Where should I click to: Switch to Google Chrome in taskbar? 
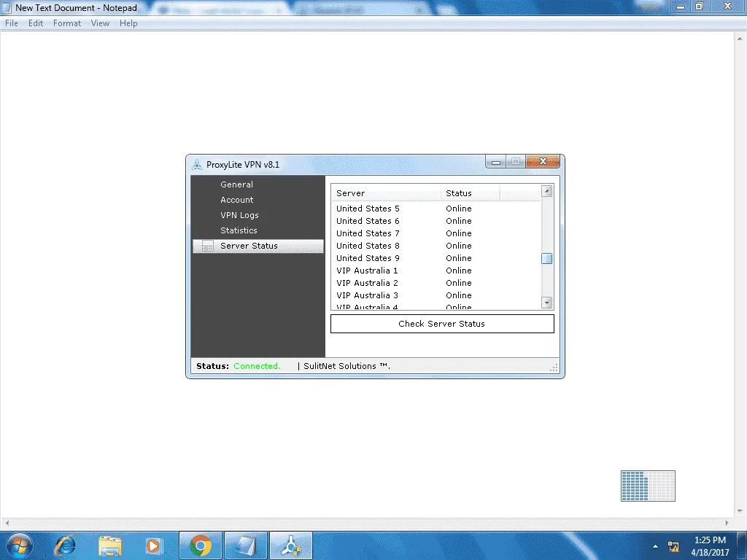tap(201, 545)
